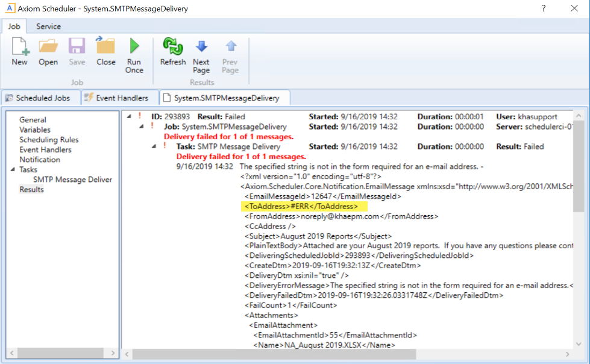Image resolution: width=590 pixels, height=364 pixels.
Task: Click the Server: schedulerci value
Action: click(x=548, y=127)
